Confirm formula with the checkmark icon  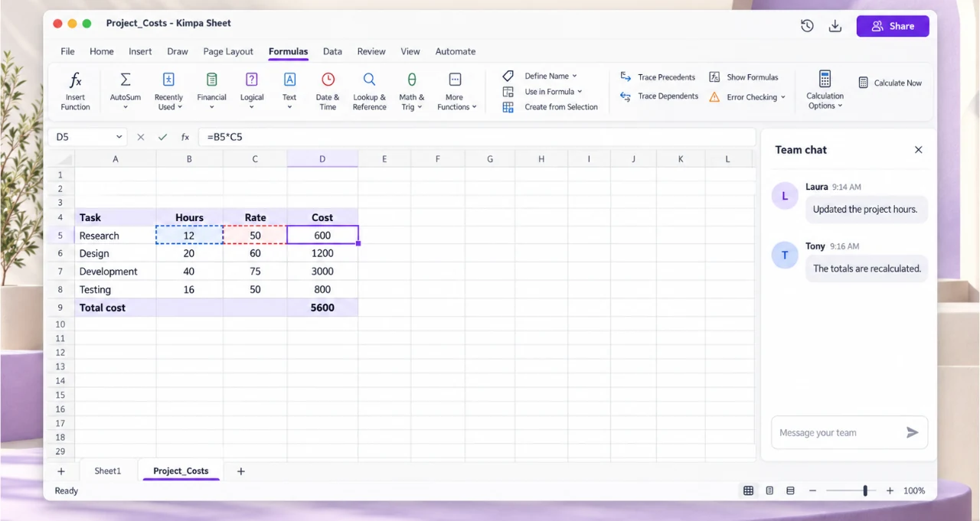(162, 137)
